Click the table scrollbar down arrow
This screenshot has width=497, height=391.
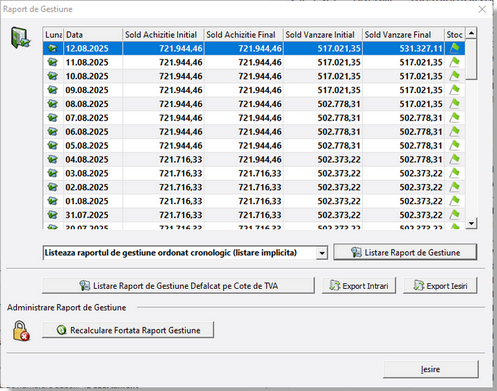(x=471, y=223)
